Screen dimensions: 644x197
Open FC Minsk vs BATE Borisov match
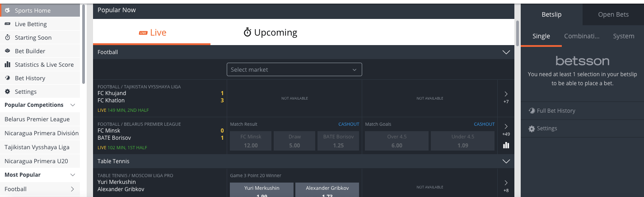point(160,136)
